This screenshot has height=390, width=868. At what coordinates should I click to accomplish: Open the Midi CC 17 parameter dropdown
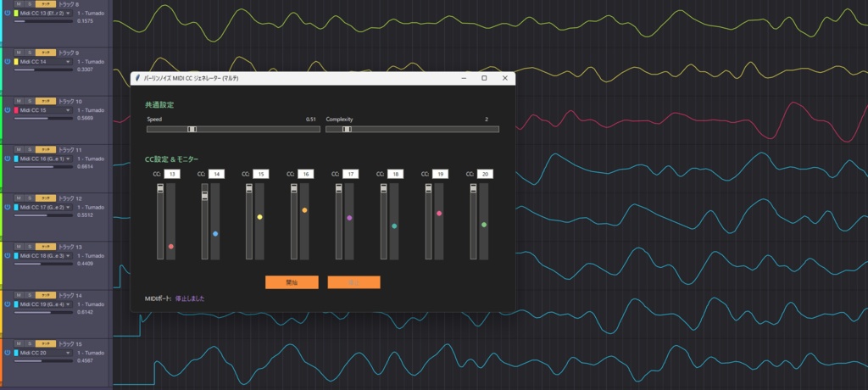point(46,207)
